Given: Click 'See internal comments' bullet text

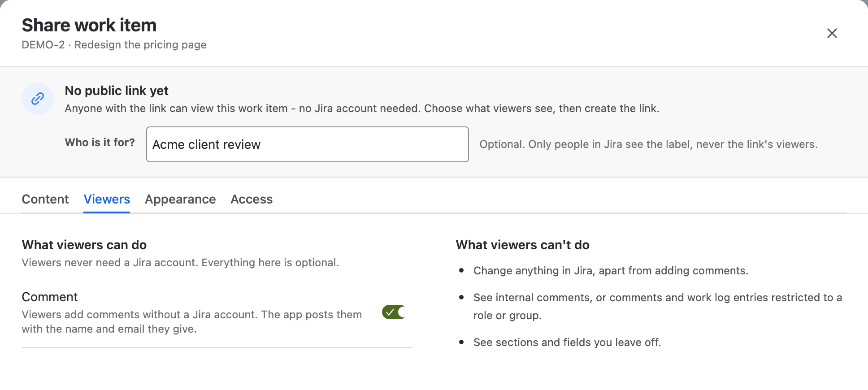Looking at the screenshot, I should click(658, 307).
